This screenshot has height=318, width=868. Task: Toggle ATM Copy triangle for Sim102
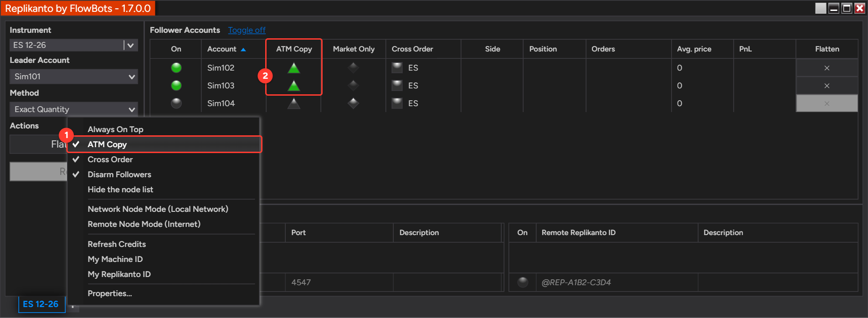point(294,68)
